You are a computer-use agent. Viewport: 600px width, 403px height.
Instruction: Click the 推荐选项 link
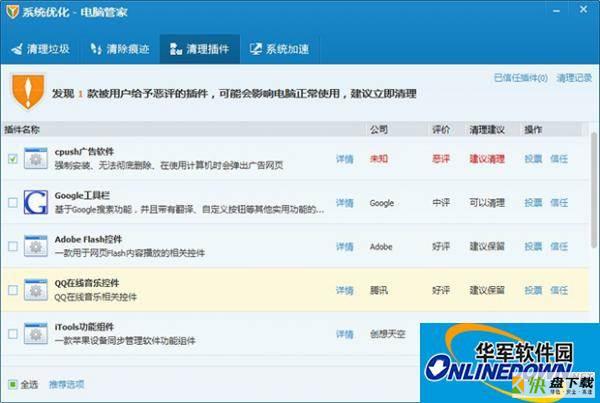coord(67,384)
